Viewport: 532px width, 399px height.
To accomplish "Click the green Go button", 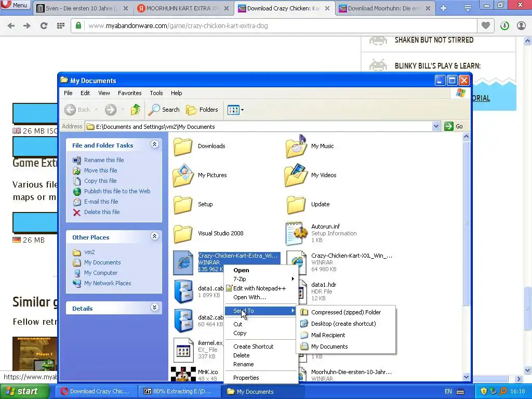I will tap(454, 126).
